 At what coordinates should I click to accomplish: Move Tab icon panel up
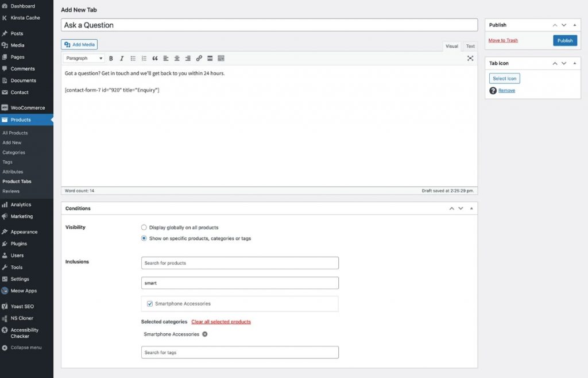[x=555, y=63]
